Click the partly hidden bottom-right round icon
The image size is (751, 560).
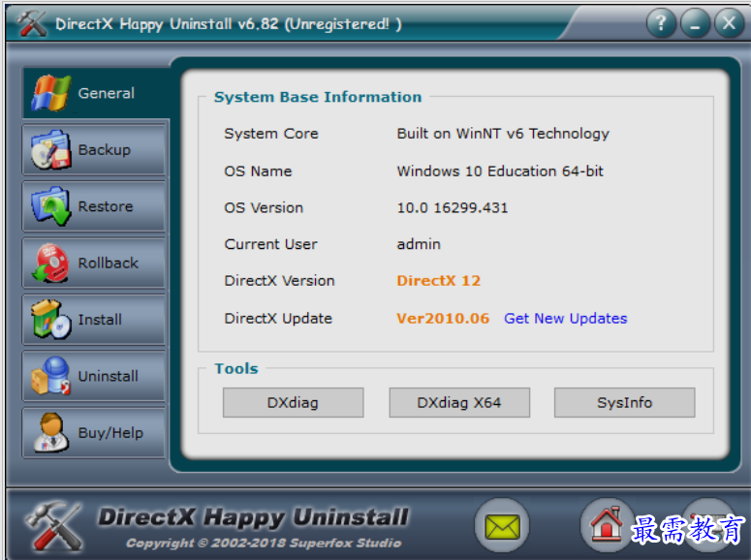coord(708,513)
